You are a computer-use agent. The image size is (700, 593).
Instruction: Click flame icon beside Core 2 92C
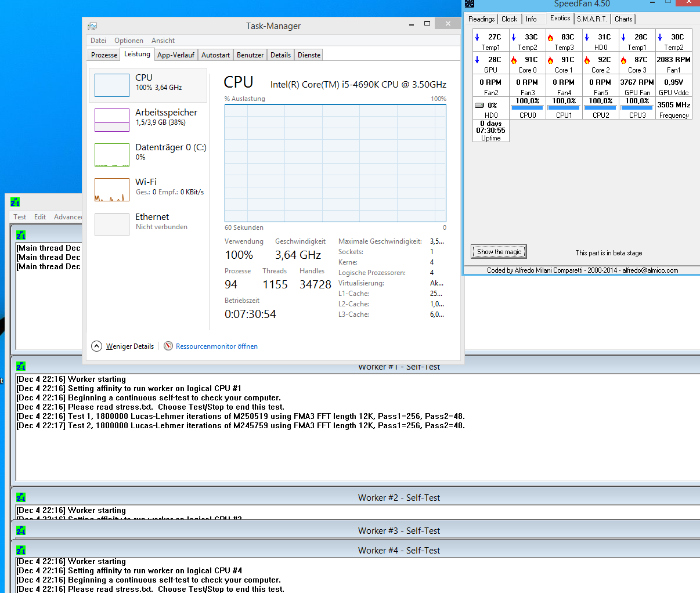(x=587, y=60)
